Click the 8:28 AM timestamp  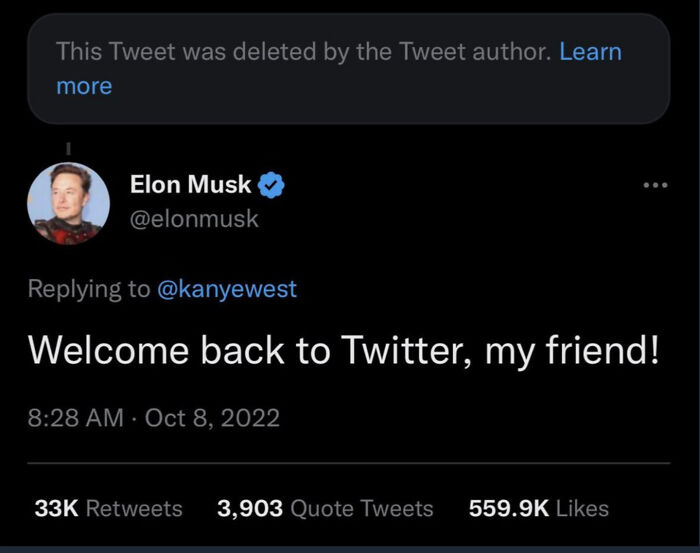click(73, 417)
